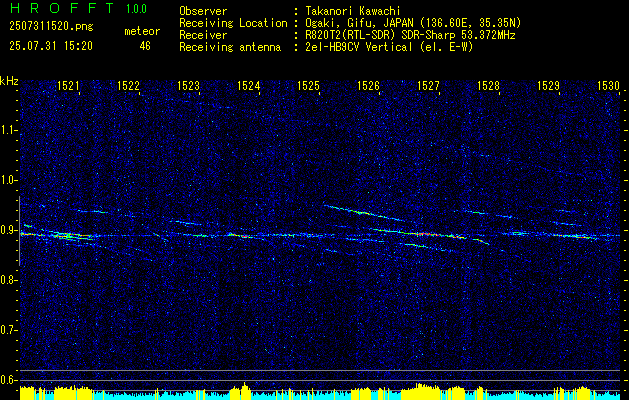Click frequency axis label 1.0
The height and width of the screenshot is (400, 629).
click(8, 180)
